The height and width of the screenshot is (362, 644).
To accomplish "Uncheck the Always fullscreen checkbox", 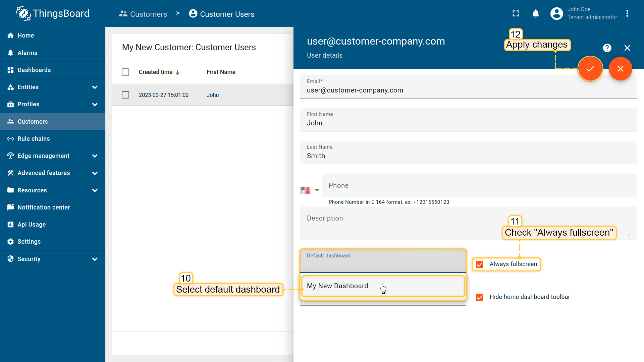I will [480, 264].
